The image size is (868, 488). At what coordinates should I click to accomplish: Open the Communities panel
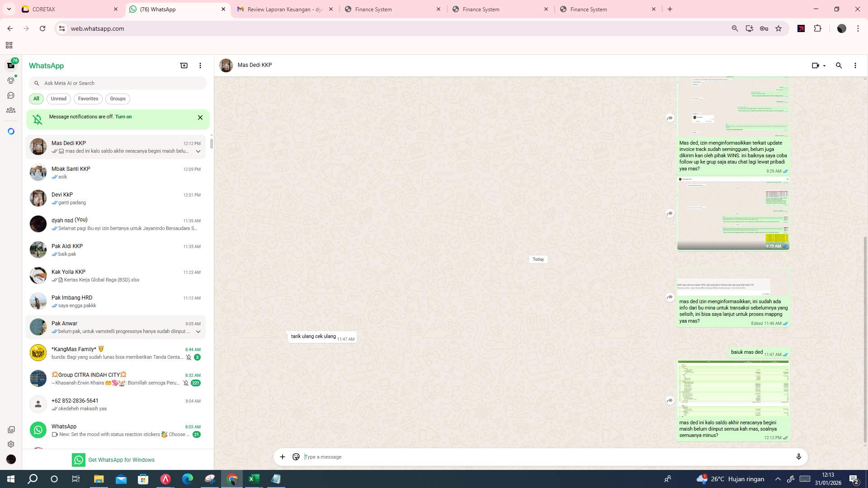pos(10,110)
